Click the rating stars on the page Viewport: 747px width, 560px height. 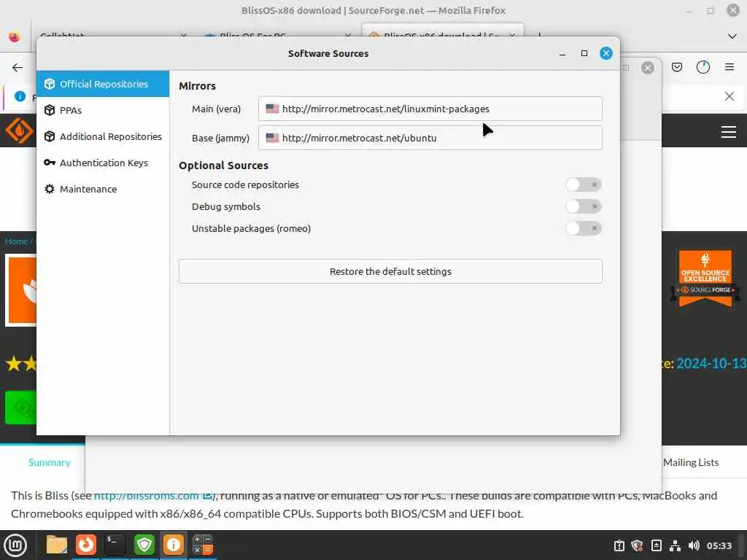pyautogui.click(x=21, y=365)
